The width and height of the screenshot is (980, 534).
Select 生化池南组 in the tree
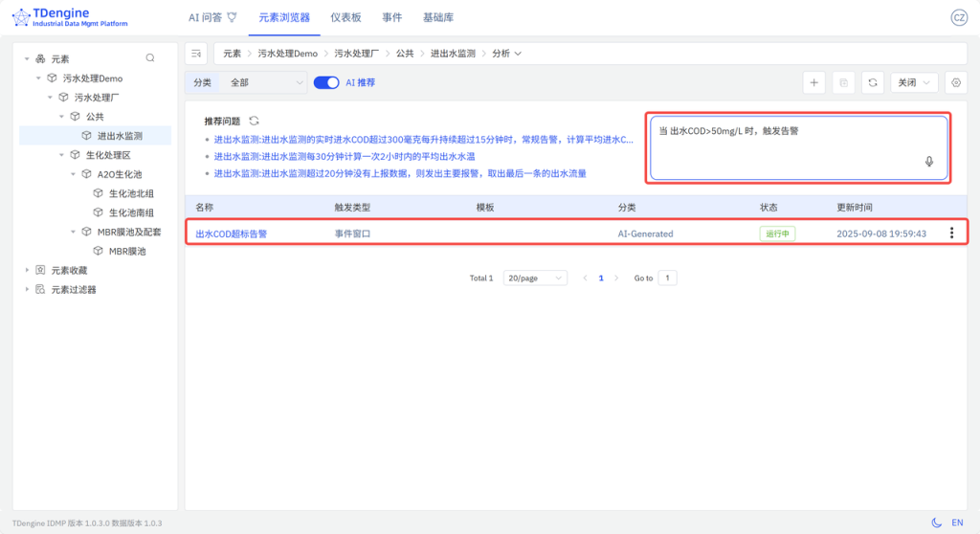click(x=131, y=212)
